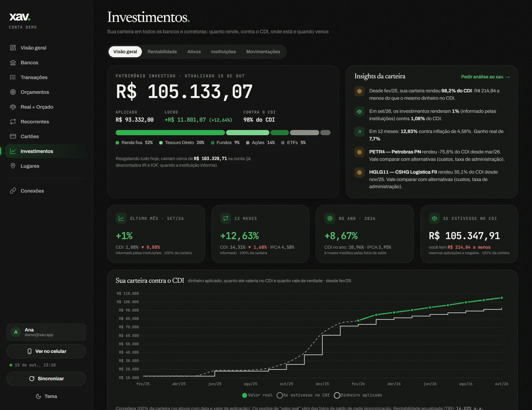532x410 pixels.
Task: Click the Ver no celular button
Action: pos(46,351)
